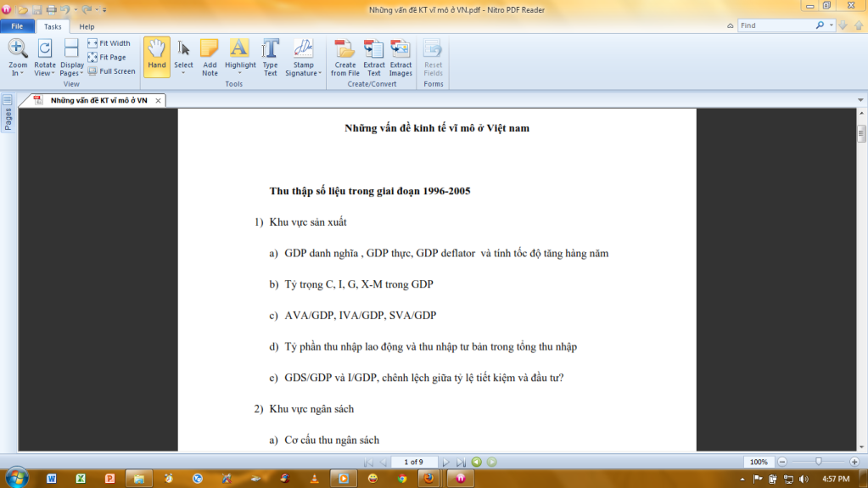The image size is (868, 488).
Task: Go to previous page button
Action: (383, 462)
